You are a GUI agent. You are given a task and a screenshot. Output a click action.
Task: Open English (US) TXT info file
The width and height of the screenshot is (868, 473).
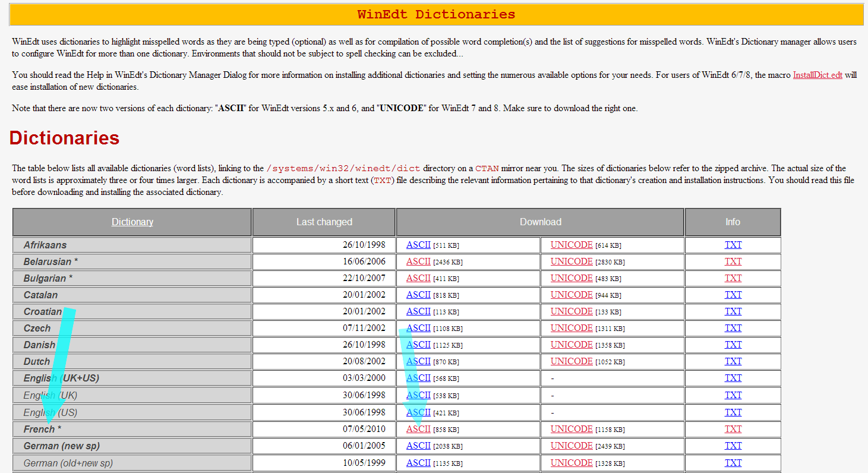point(733,412)
